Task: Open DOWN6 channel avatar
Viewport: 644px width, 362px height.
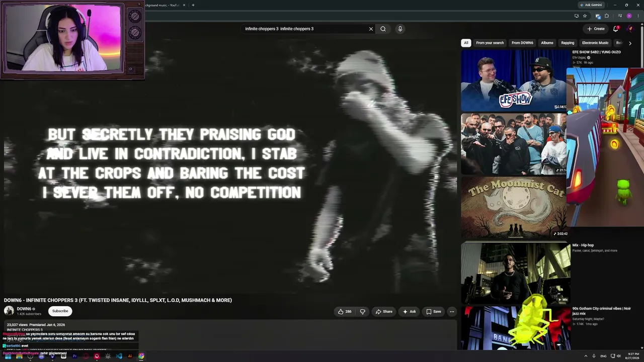Action: pos(9,311)
